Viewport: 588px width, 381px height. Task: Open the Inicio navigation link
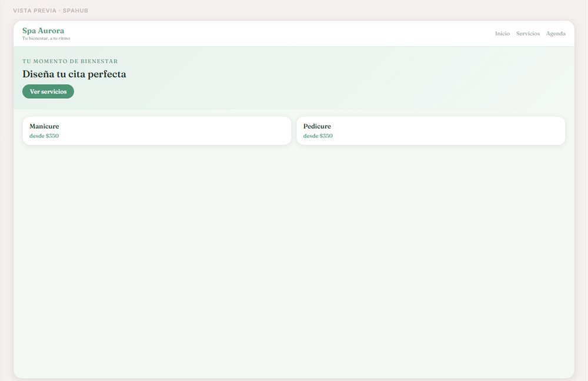tap(502, 34)
